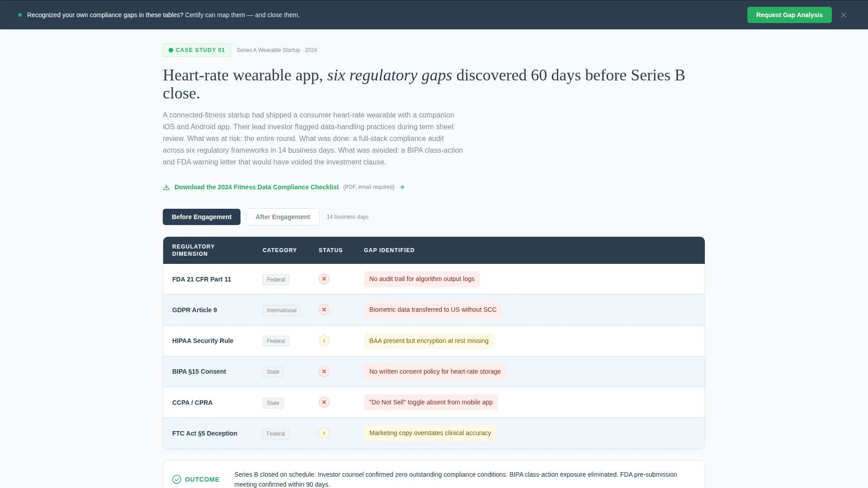Click the State tag in the BIPA §15 row

pyautogui.click(x=273, y=372)
